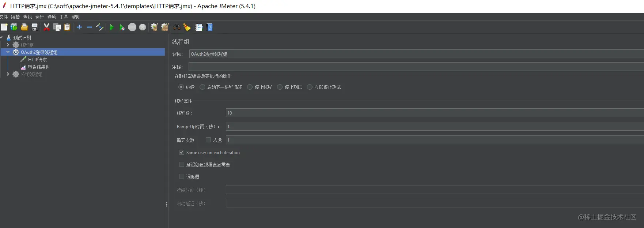Image resolution: width=644 pixels, height=228 pixels.
Task: Clear all results with the Clear All icon
Action: click(165, 27)
